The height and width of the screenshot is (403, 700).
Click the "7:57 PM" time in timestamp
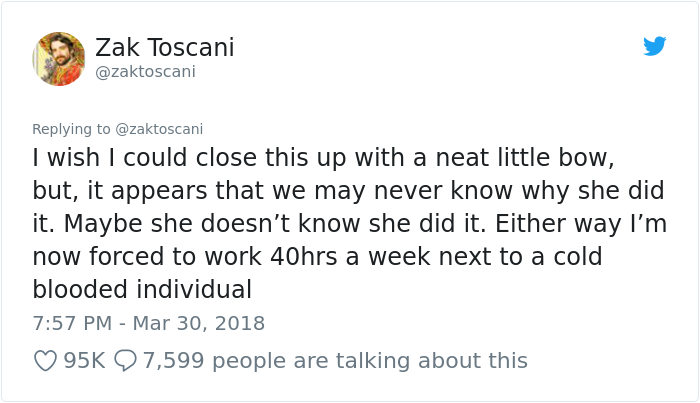coord(72,323)
